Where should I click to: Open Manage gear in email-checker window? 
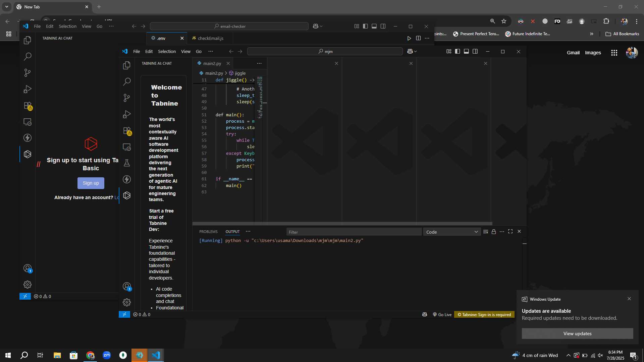pyautogui.click(x=28, y=285)
